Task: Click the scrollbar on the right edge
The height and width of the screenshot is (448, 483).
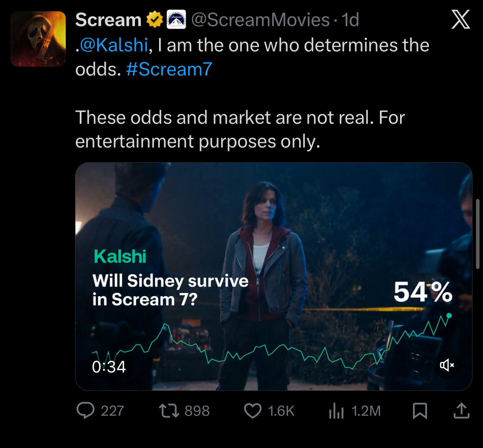Action: pos(478,234)
